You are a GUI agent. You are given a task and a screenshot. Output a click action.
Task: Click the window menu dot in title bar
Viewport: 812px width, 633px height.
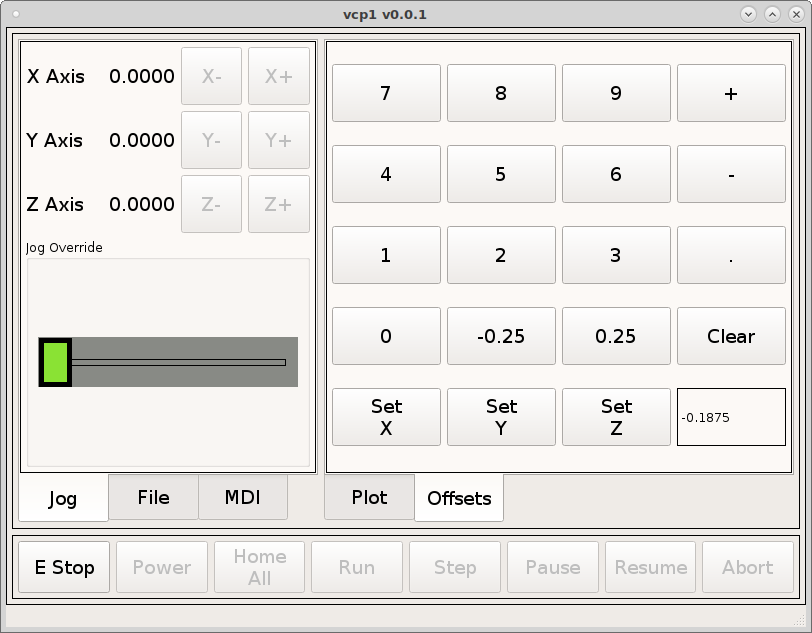click(16, 14)
